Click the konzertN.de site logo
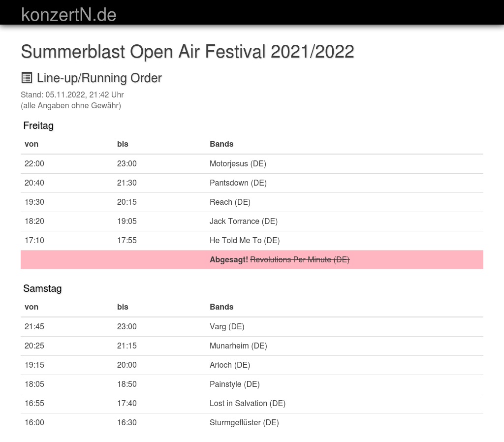The width and height of the screenshot is (504, 442). (x=68, y=15)
